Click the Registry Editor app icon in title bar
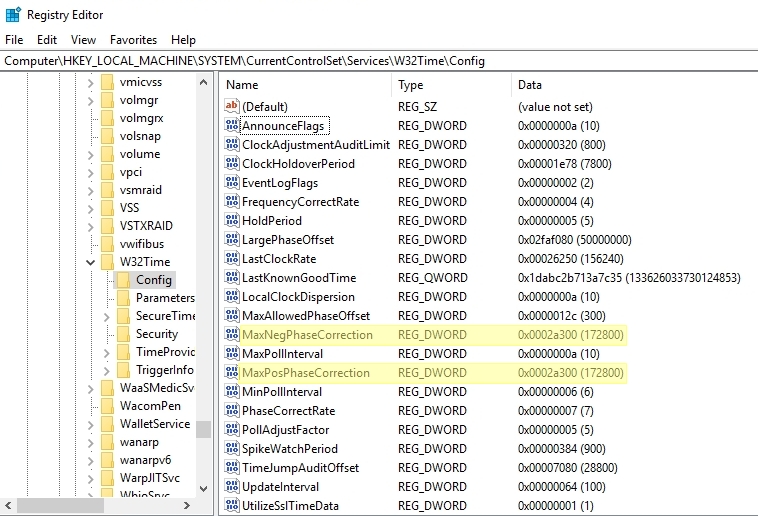758x516 pixels. [13, 15]
